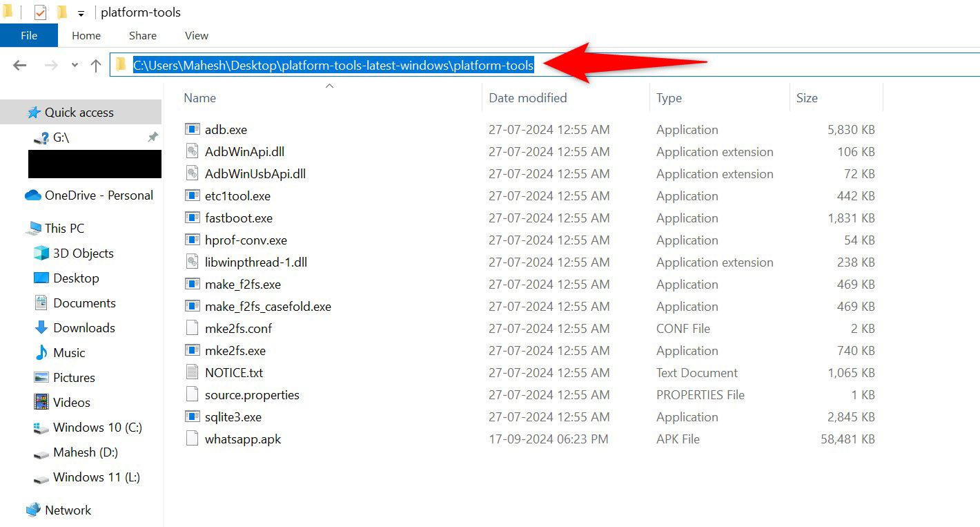Select the file name fastboot.exe

239,218
